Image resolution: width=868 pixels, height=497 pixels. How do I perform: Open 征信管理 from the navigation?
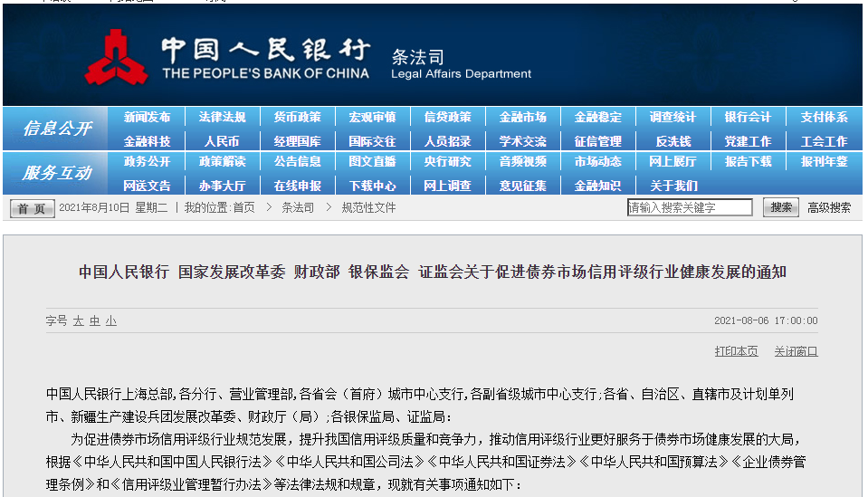pyautogui.click(x=597, y=141)
